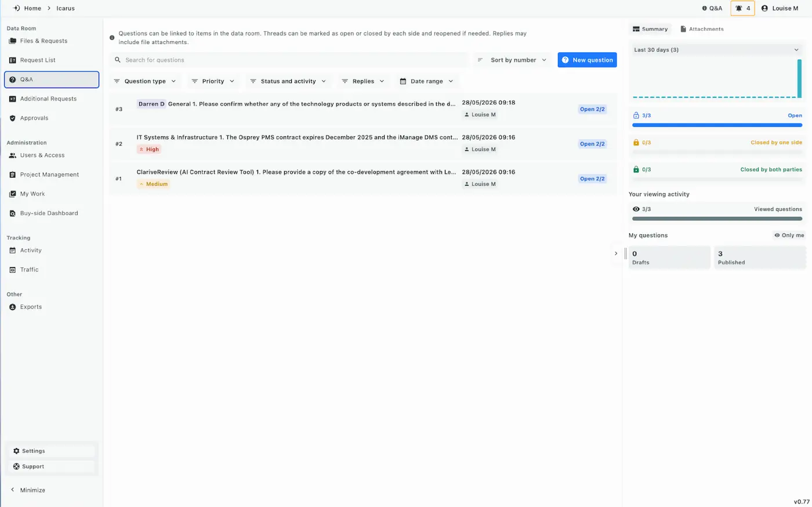Click Open 2/2 badge on question #2
Viewport: 812px width, 507px height.
click(592, 144)
